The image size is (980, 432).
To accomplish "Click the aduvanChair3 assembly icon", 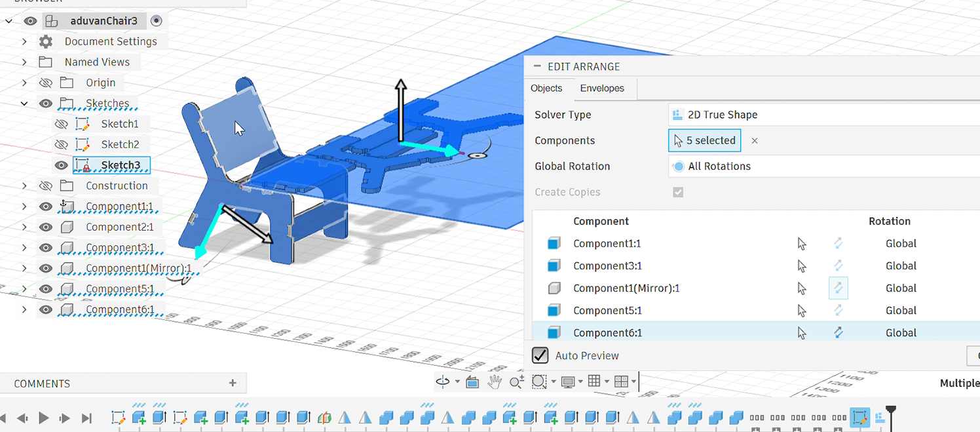I will click(52, 21).
